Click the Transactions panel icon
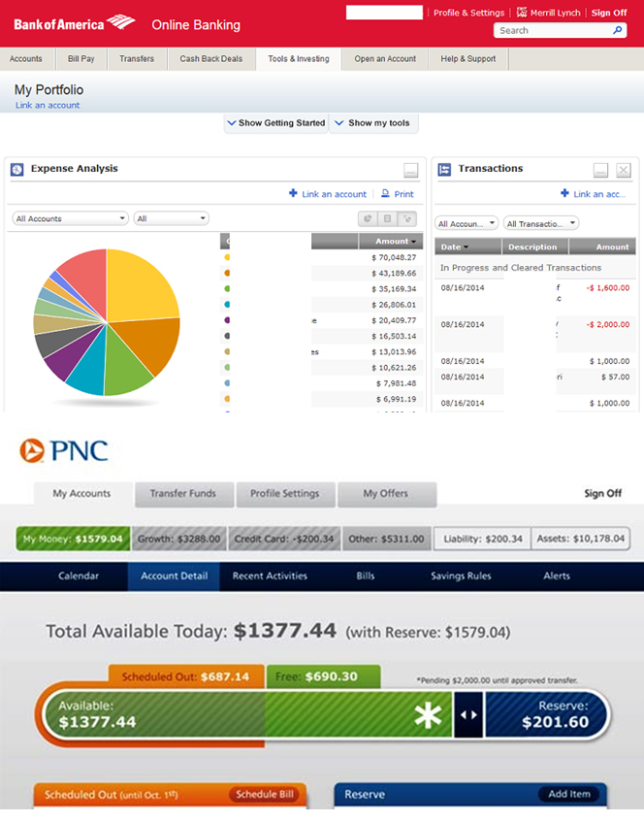 click(444, 169)
